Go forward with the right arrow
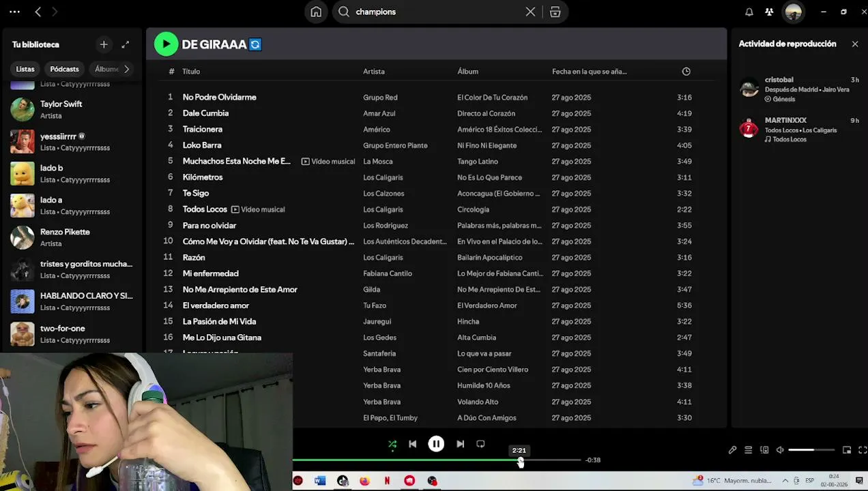This screenshot has width=868, height=491. (55, 12)
